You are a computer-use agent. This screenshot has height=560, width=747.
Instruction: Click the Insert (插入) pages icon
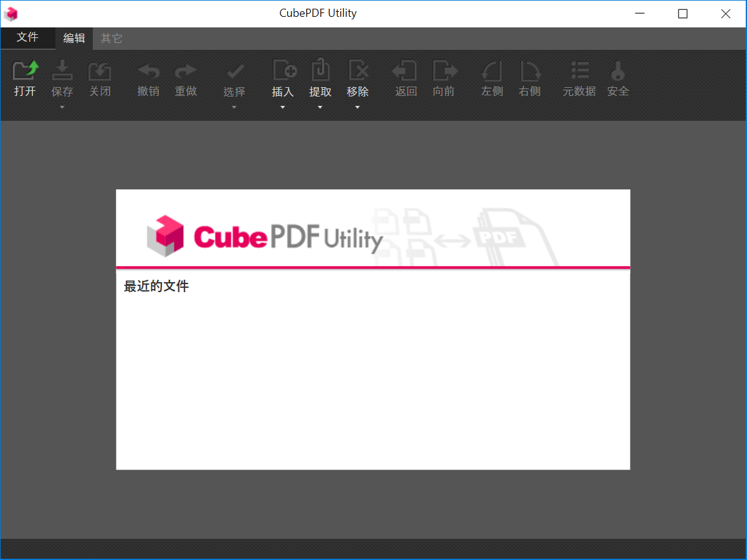click(x=283, y=78)
